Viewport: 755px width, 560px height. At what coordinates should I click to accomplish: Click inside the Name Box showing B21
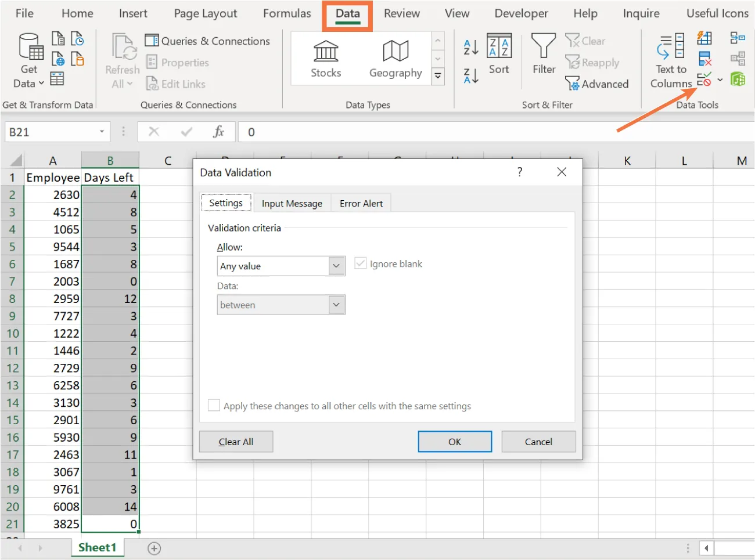coord(52,132)
